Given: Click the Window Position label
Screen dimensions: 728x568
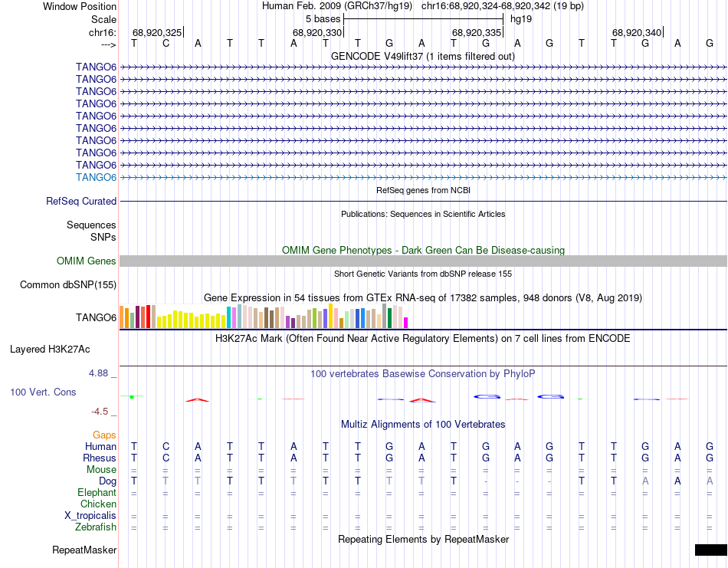Looking at the screenshot, I should (80, 6).
